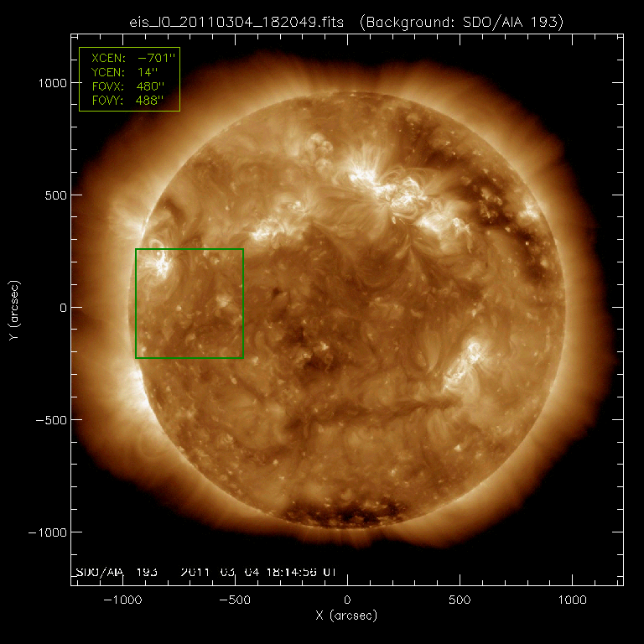
Task: Click inside the green EIS field-of-view box
Action: 190,304
